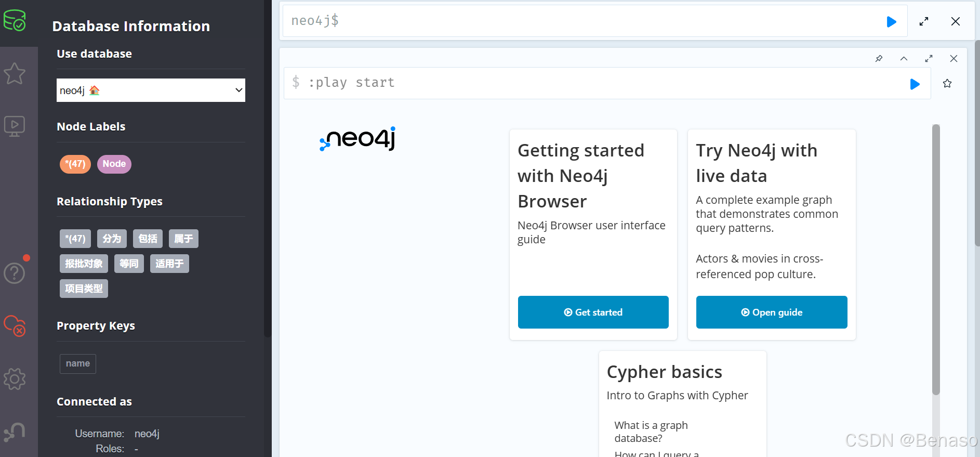
Task: Select the 包括 relationship type
Action: (x=148, y=239)
